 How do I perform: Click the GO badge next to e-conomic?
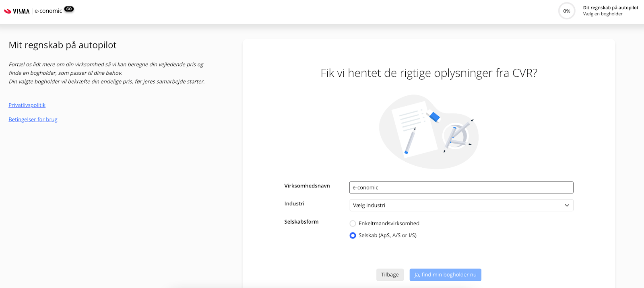point(69,9)
